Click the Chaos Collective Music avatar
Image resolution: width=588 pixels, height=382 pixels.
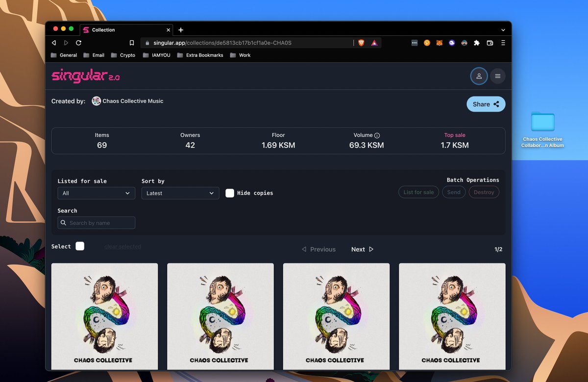point(97,101)
